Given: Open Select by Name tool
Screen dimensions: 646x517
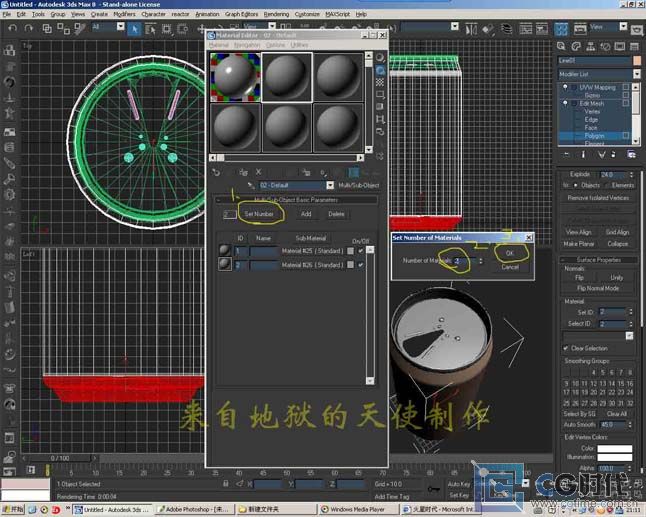Looking at the screenshot, I should pyautogui.click(x=150, y=29).
